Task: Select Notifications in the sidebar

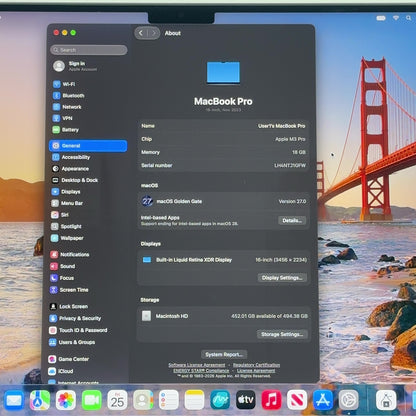Action: tap(70, 255)
